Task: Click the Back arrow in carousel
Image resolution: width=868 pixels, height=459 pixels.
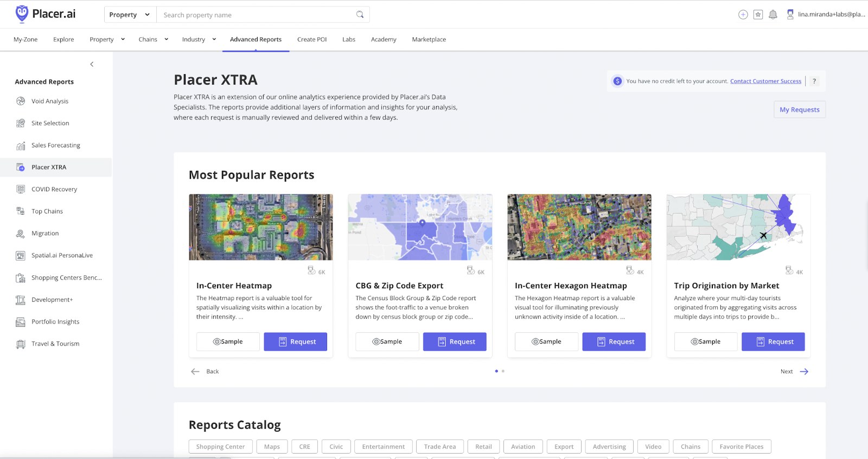Action: coord(195,372)
